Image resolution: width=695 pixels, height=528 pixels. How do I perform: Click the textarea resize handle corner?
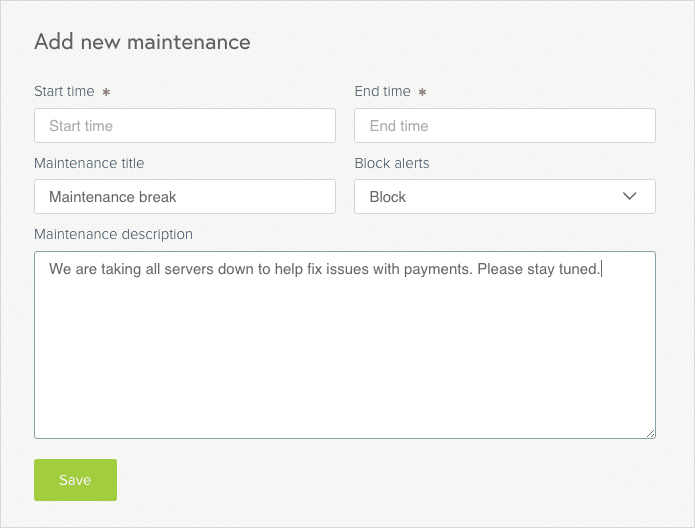[x=650, y=434]
